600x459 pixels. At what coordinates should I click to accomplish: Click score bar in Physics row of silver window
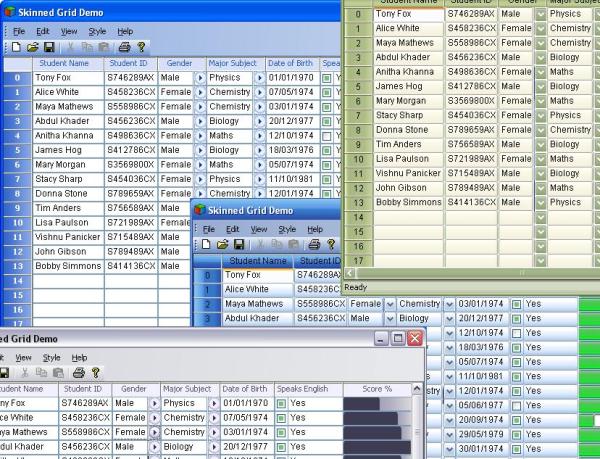pyautogui.click(x=361, y=404)
